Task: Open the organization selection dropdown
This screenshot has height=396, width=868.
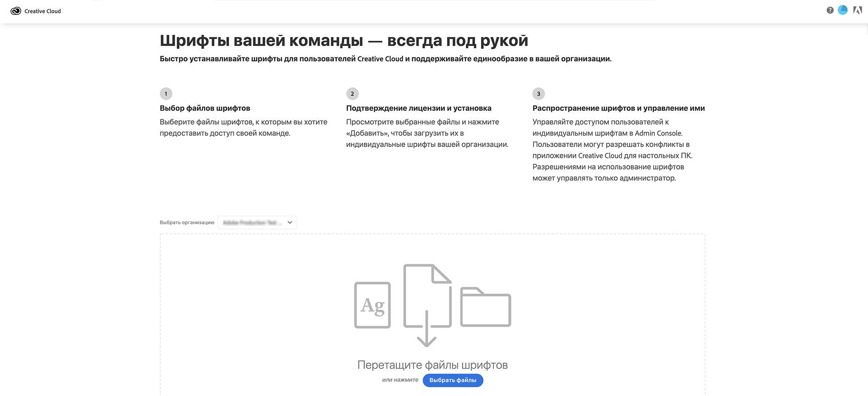Action: [x=258, y=222]
